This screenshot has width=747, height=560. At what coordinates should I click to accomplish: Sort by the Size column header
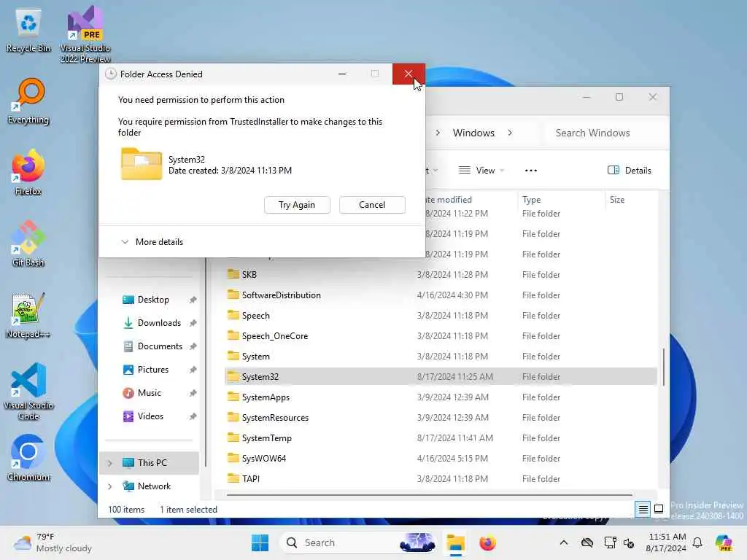[617, 200]
